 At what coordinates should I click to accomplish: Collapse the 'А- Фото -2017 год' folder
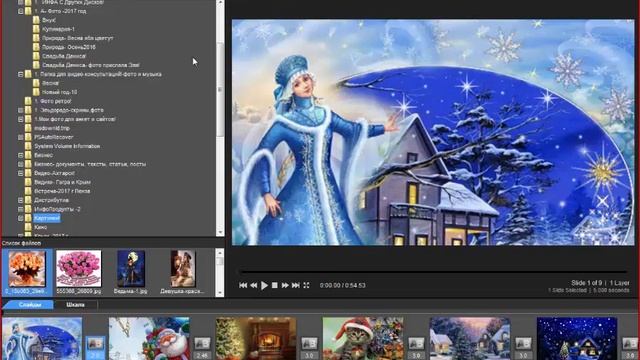[20, 11]
